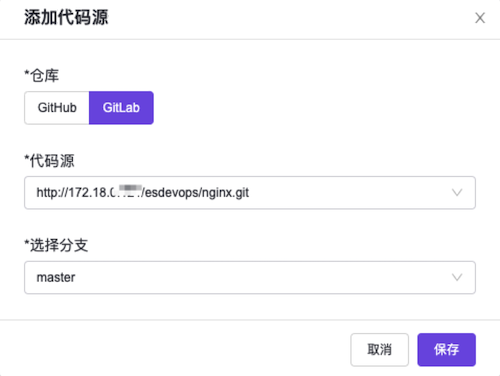
Task: Click the blurred IP portion of URL
Action: click(129, 191)
